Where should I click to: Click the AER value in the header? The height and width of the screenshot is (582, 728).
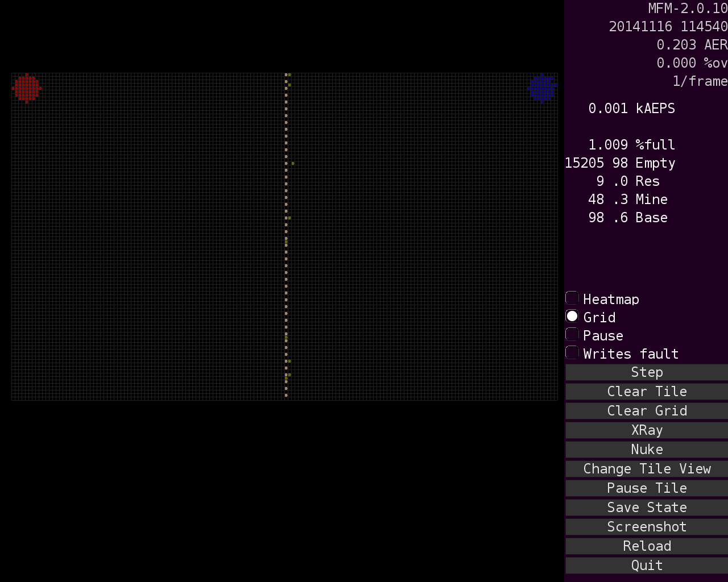coord(692,45)
